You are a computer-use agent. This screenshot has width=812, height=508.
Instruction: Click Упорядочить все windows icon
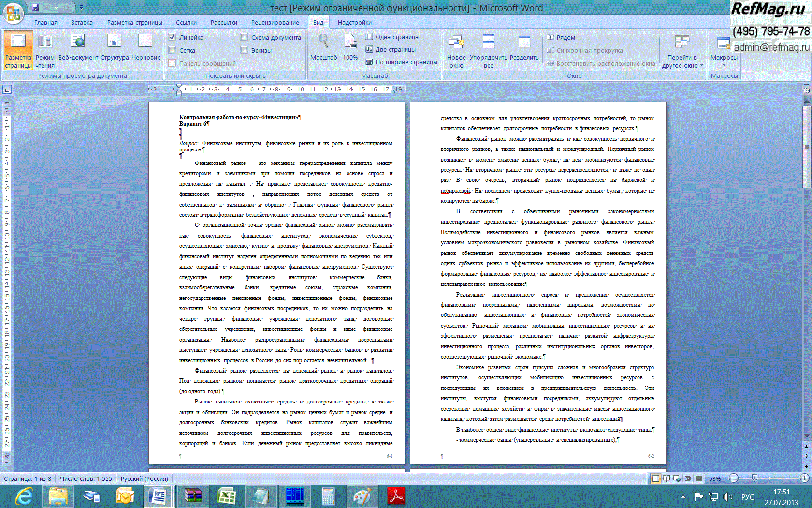[x=489, y=42]
